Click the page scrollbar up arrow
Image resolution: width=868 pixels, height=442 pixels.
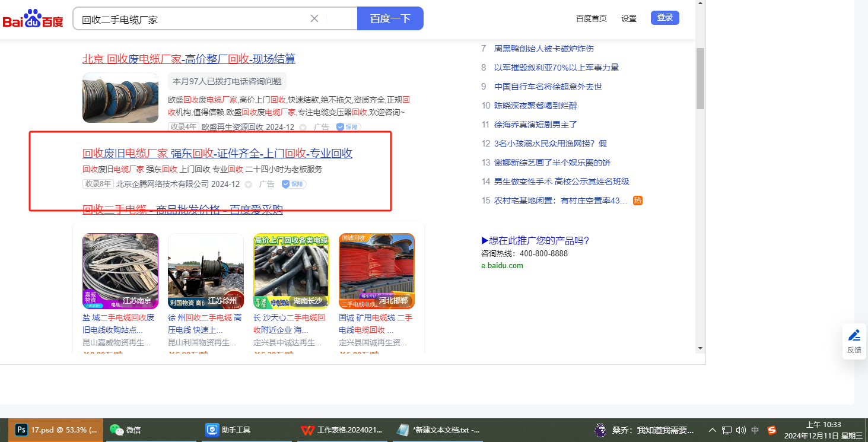[700, 4]
